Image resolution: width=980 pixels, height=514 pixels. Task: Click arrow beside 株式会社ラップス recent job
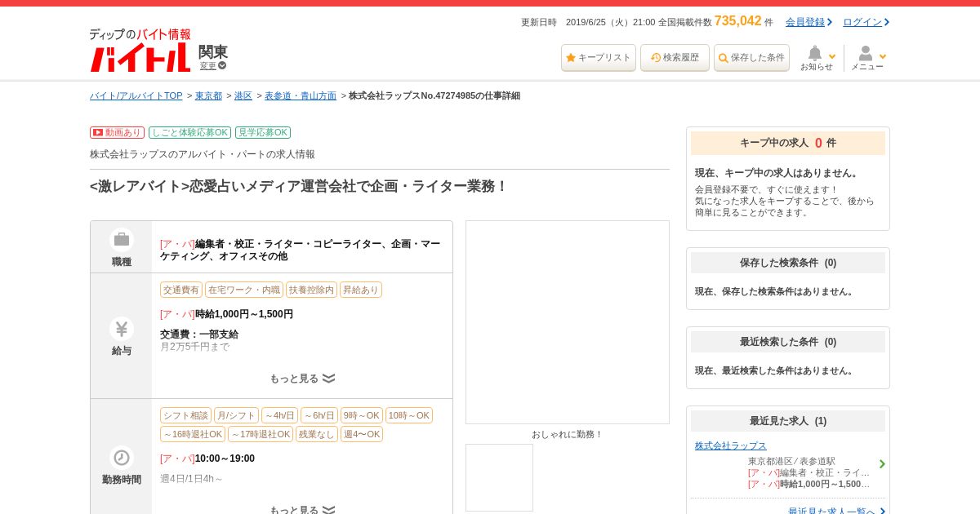[x=882, y=464]
